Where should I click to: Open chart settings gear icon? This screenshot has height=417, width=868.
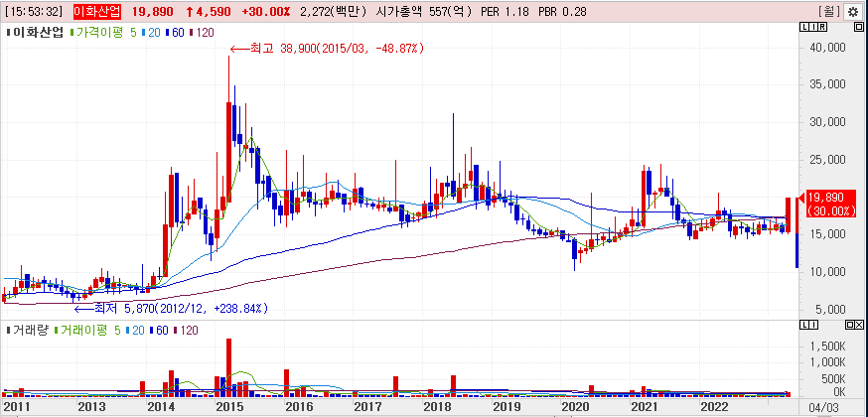852,11
